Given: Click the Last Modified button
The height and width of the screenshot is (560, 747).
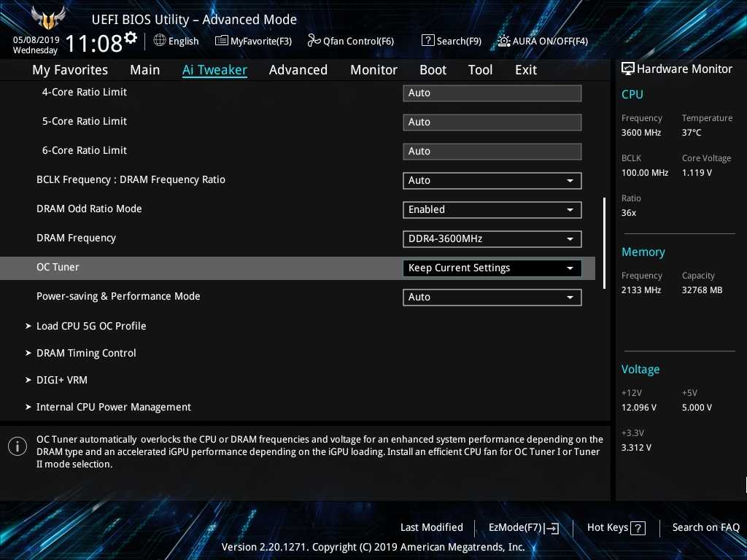Looking at the screenshot, I should 431,527.
